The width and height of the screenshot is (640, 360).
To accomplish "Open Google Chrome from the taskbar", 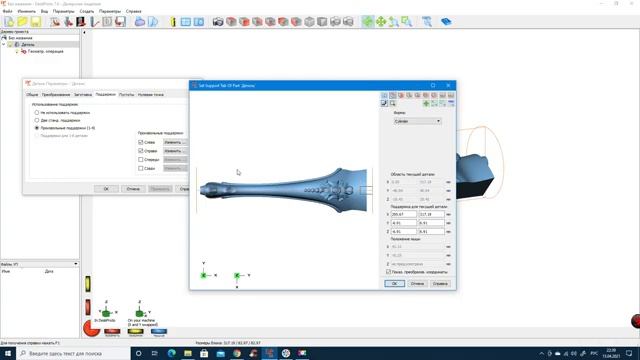I will (237, 353).
